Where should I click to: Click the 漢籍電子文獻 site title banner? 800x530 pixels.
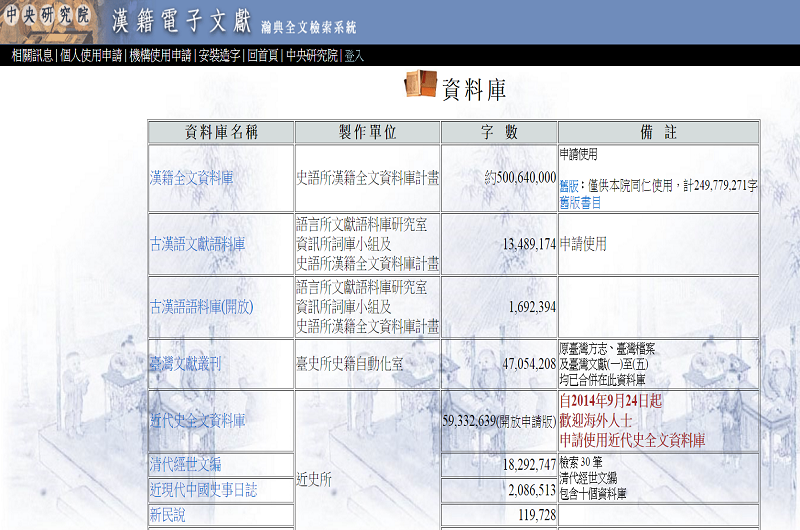point(182,21)
